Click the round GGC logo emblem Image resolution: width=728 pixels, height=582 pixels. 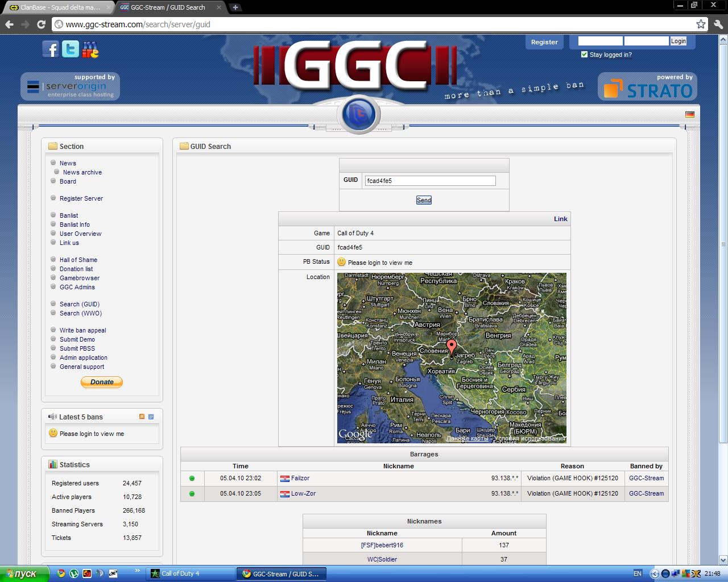tap(359, 114)
